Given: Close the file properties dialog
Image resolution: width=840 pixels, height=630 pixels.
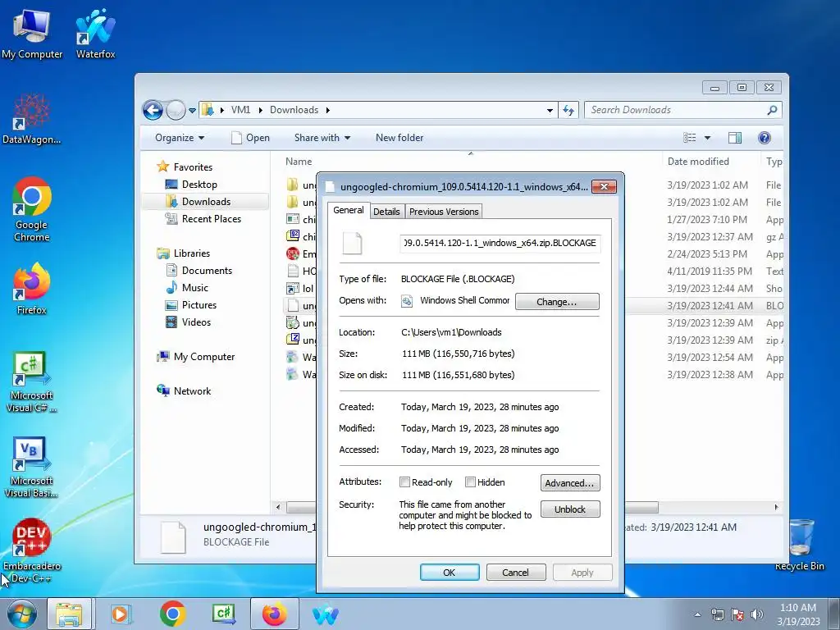Looking at the screenshot, I should [604, 186].
